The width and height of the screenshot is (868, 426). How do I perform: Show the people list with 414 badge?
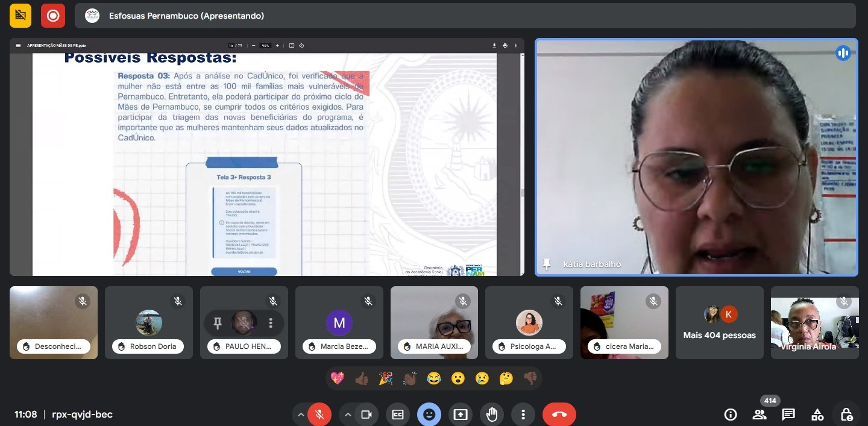point(759,415)
